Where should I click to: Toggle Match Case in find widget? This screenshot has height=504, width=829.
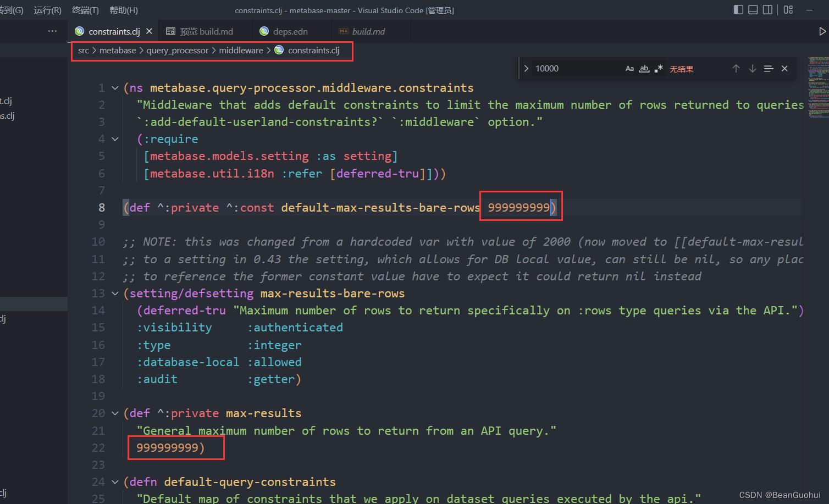629,69
